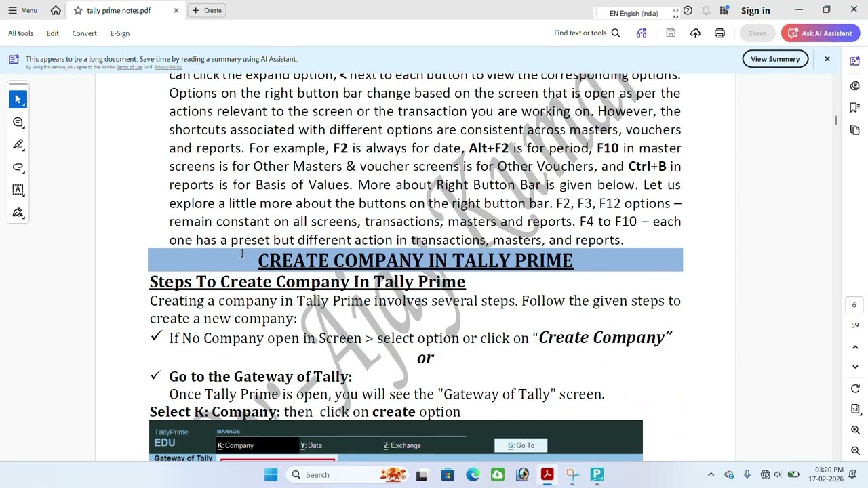Click the current page number 6 box
Screen dimensions: 868x488
coord(854,305)
